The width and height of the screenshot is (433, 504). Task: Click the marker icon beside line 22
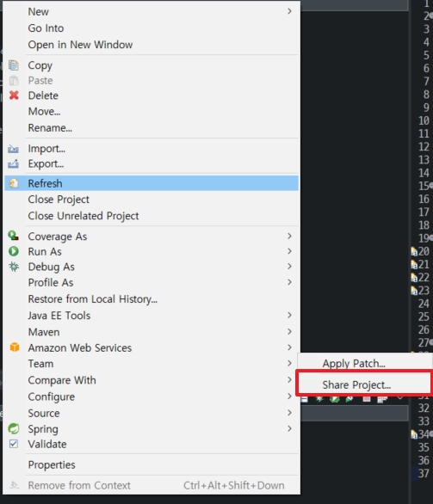pyautogui.click(x=414, y=278)
